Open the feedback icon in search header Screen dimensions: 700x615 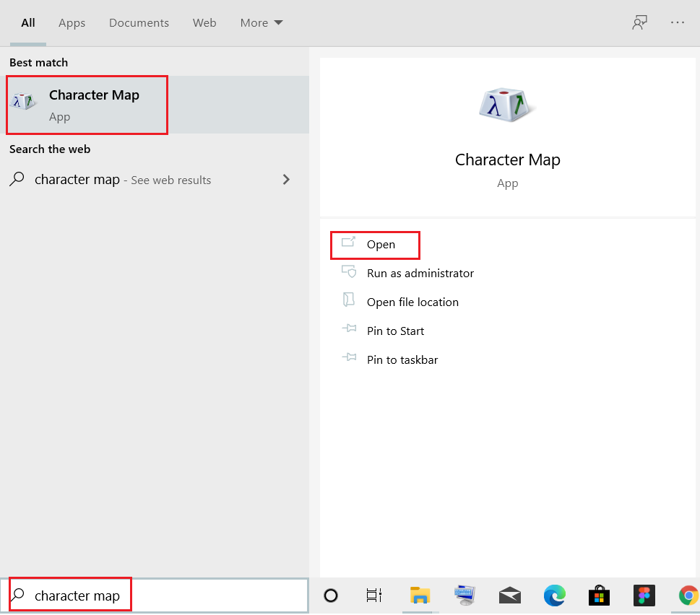639,22
